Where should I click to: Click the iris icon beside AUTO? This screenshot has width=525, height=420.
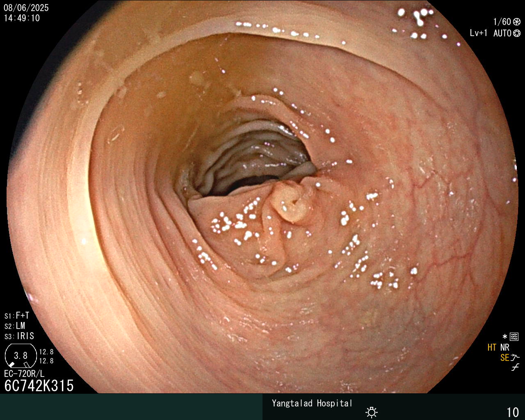[x=517, y=33]
